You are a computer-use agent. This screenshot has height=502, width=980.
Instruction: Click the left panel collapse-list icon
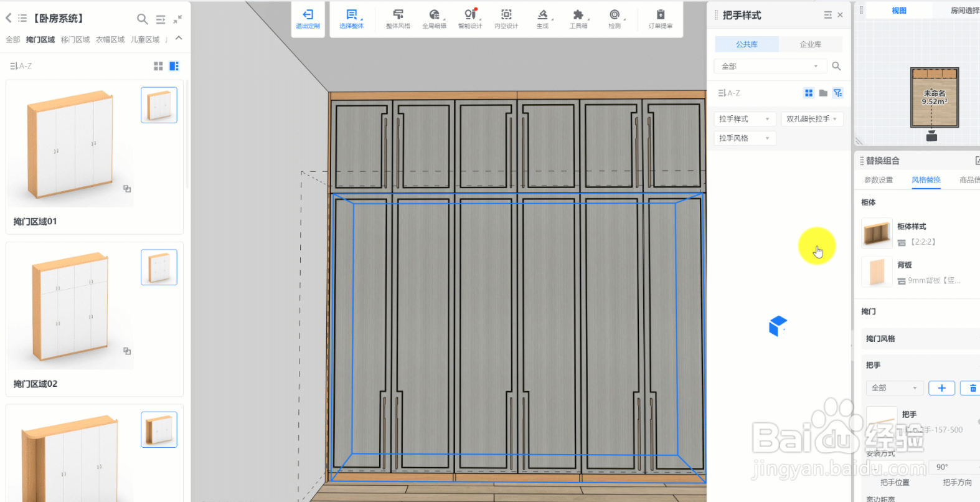(161, 19)
